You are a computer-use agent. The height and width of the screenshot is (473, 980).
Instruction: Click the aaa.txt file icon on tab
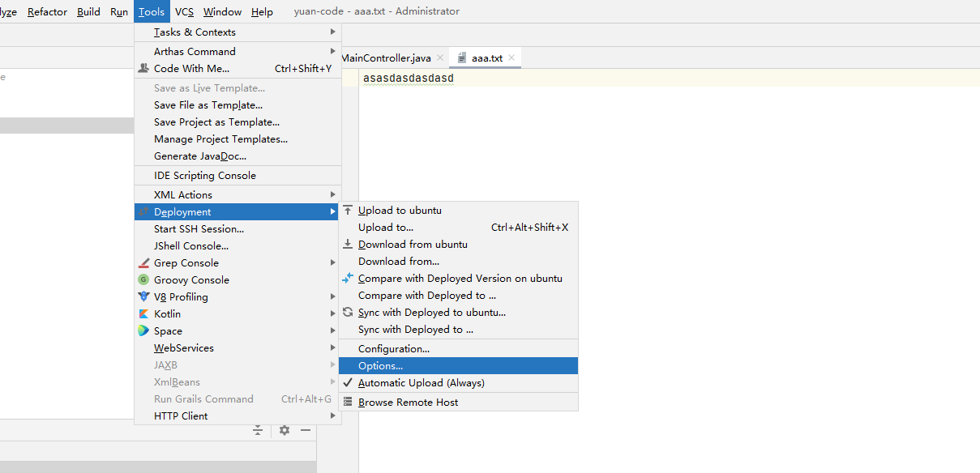[462, 58]
